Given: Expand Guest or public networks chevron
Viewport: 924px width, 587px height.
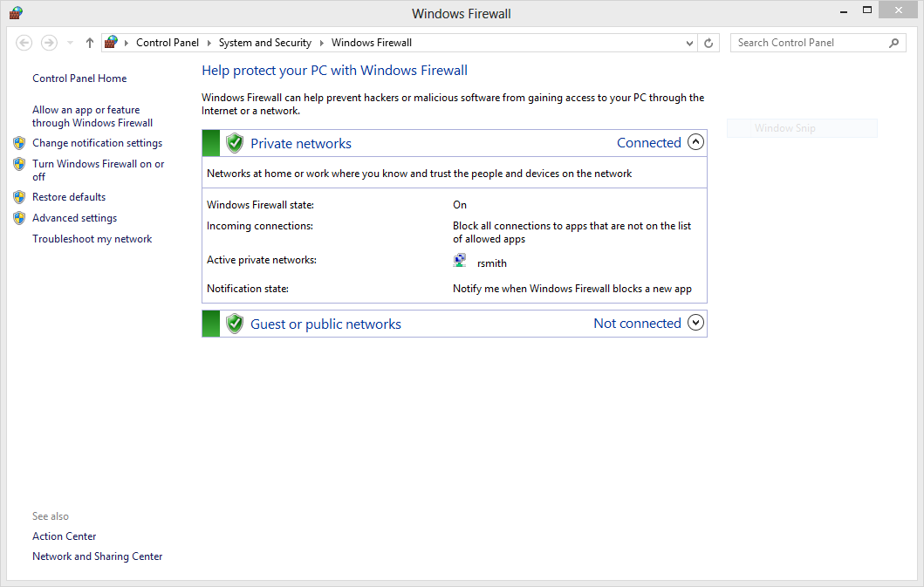Looking at the screenshot, I should coord(696,323).
